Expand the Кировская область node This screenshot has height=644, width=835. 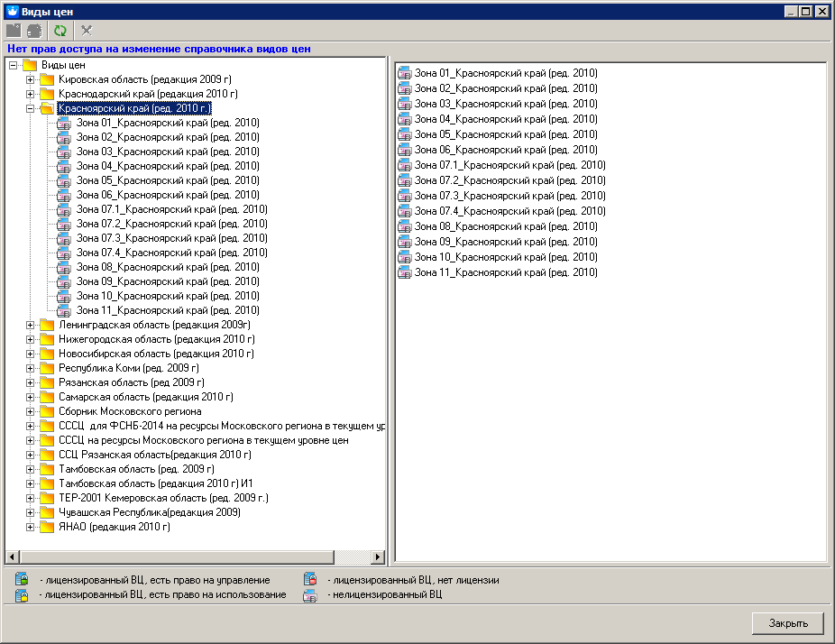tap(30, 79)
